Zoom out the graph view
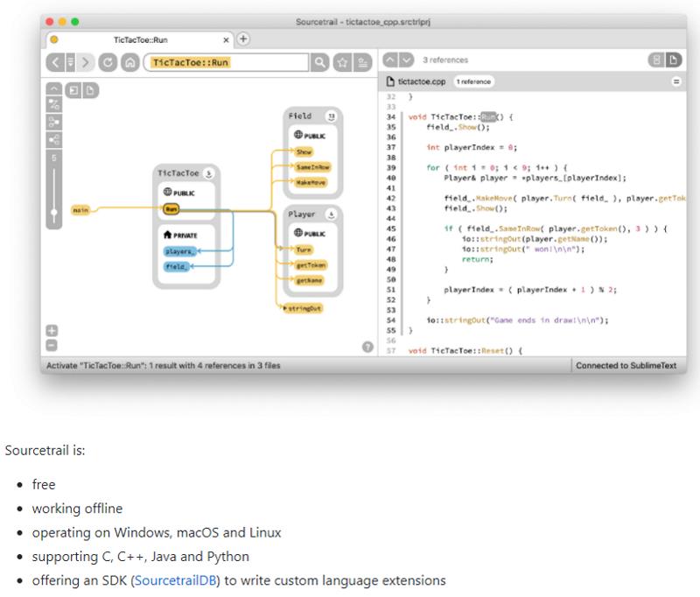700x597 pixels. (52, 345)
